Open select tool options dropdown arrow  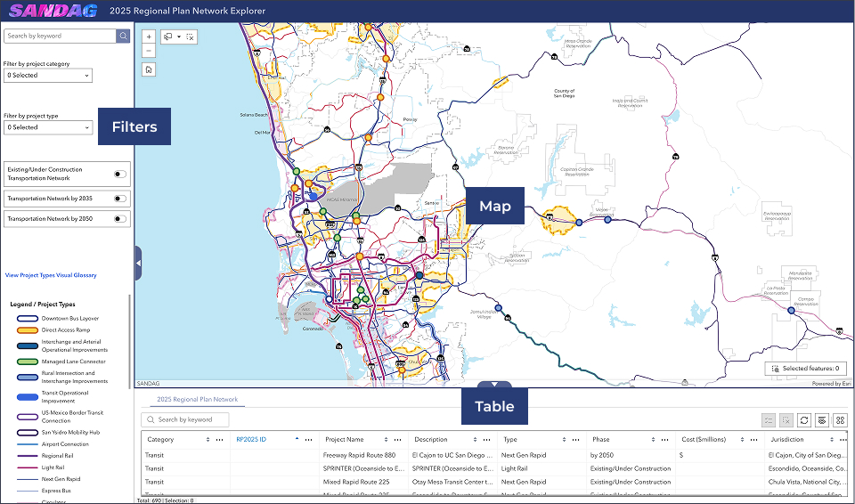click(179, 37)
